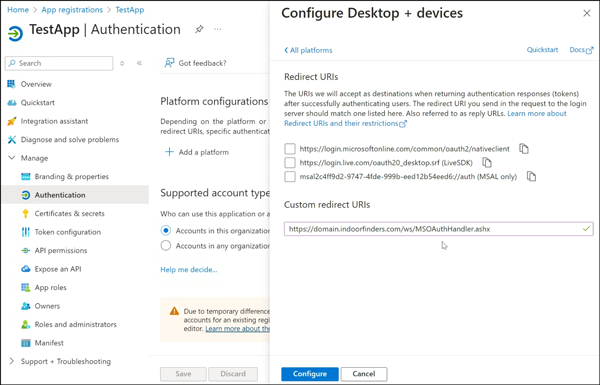Click the plus icon for Add a platform

[x=169, y=152]
